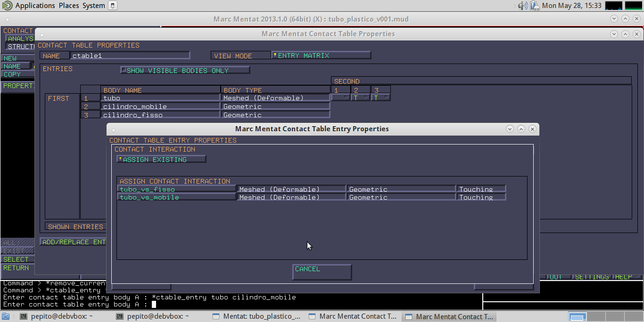Click SHOWN ENTRIES label
The height and width of the screenshot is (322, 644).
coord(75,226)
